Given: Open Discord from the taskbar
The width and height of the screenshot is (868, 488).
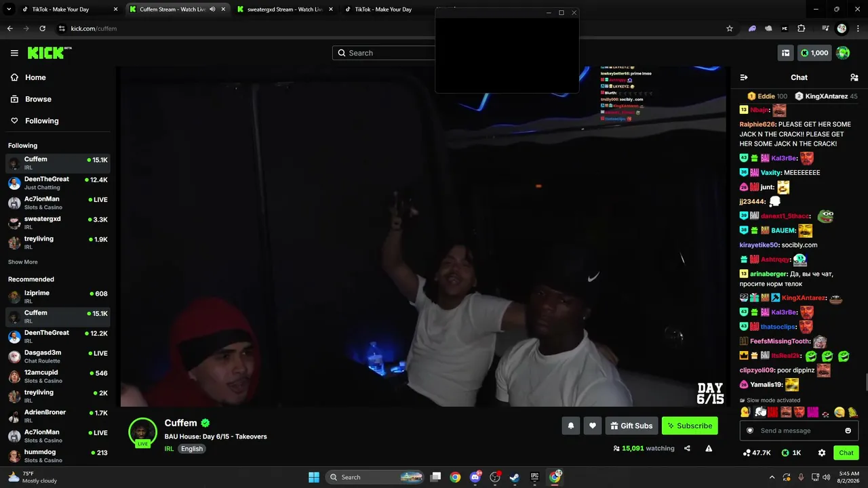Looking at the screenshot, I should tap(475, 477).
